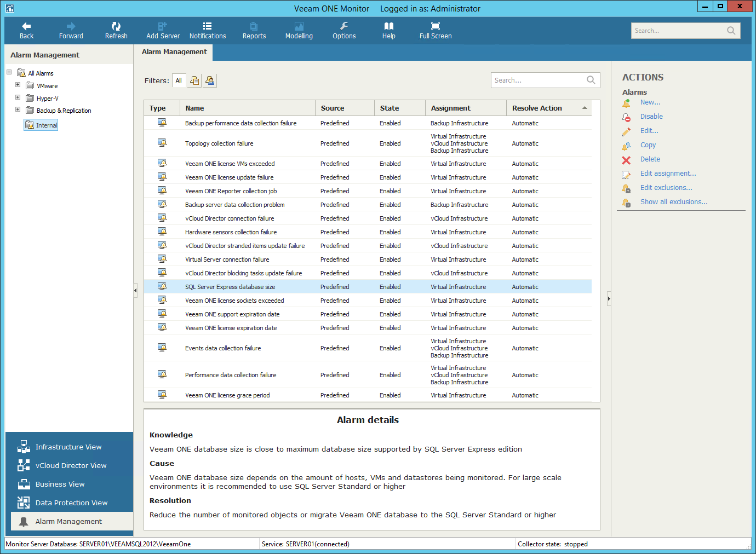This screenshot has height=554, width=756.
Task: Click the Delete action link
Action: tap(650, 159)
